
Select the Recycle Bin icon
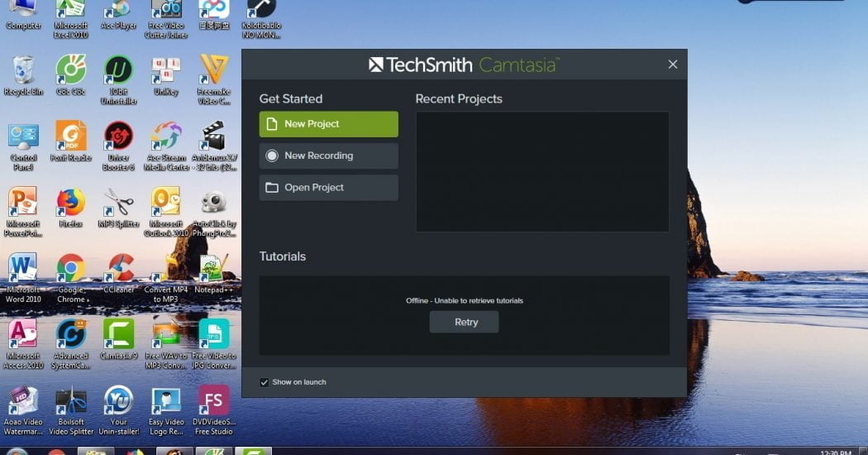click(x=23, y=75)
